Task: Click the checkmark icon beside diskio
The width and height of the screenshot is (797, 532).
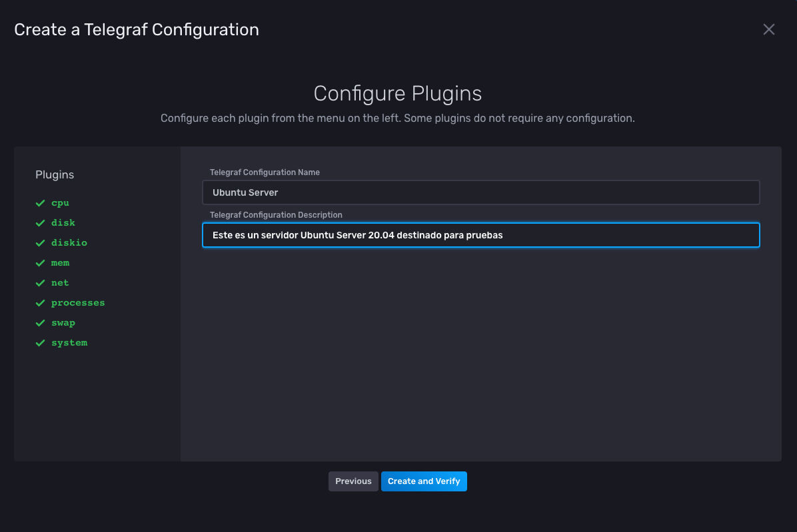Action: coord(40,242)
